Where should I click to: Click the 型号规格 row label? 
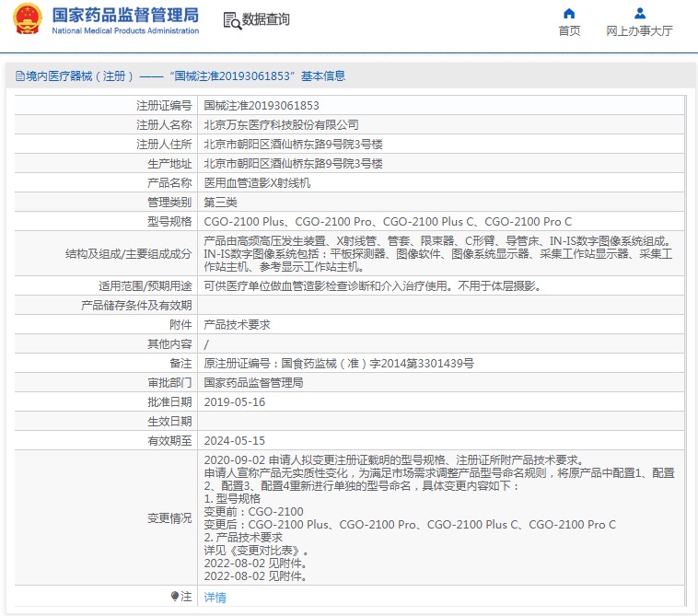(169, 222)
